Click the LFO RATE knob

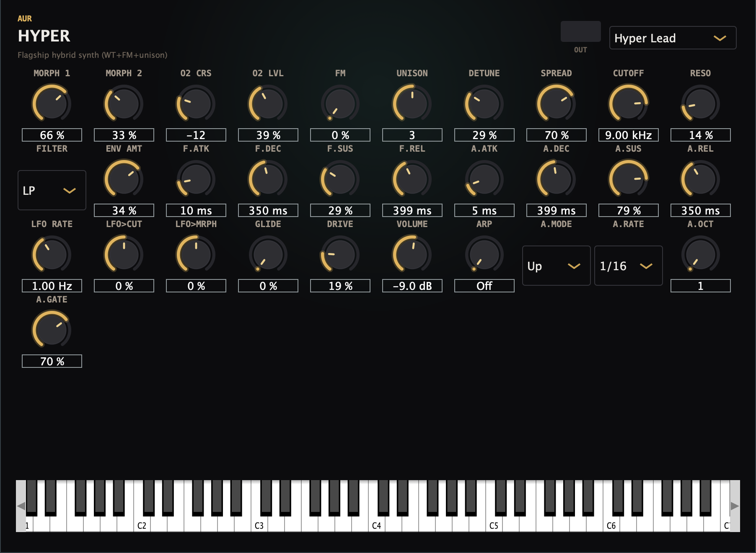52,254
